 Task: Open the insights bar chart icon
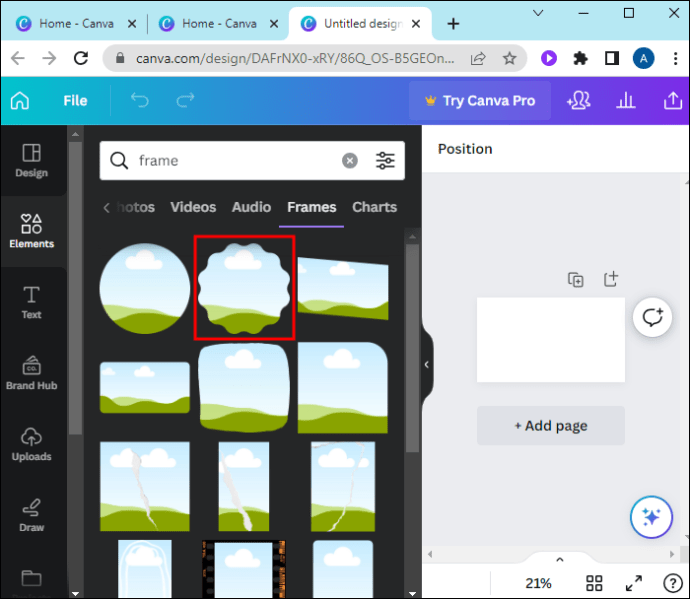(x=626, y=101)
